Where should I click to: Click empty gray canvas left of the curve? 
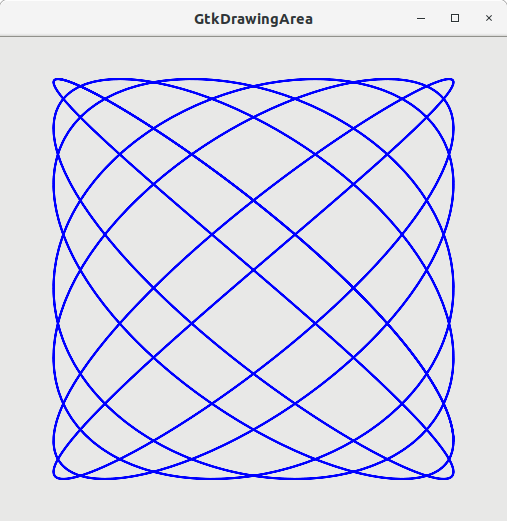[26, 279]
